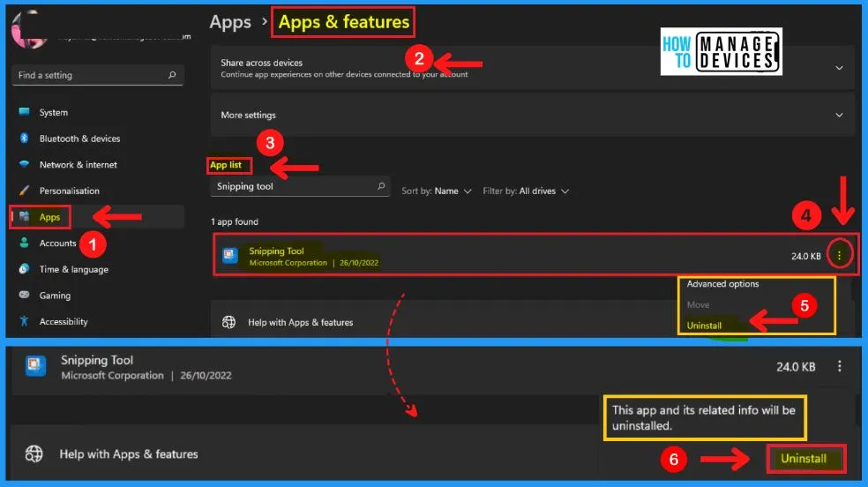This screenshot has height=487, width=868.
Task: Click the Accounts person icon
Action: coord(24,243)
